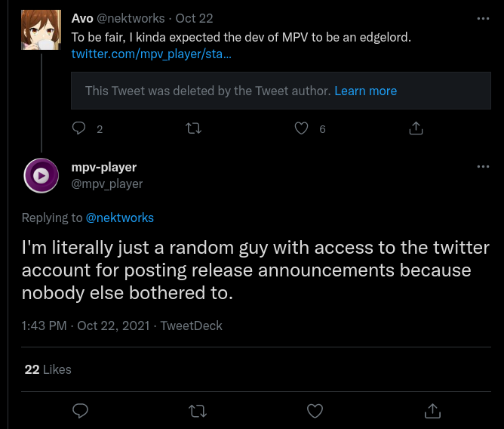
Task: Retweet the mpv-player reply tweet
Action: pyautogui.click(x=198, y=410)
